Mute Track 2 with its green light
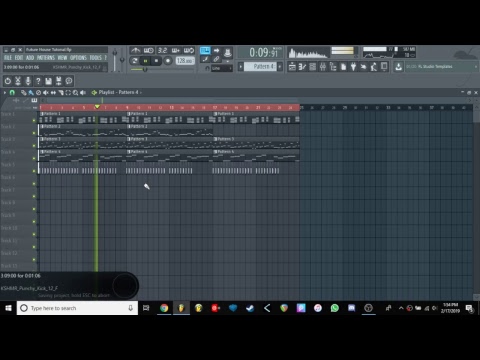This screenshot has height=360, width=480. (34, 133)
